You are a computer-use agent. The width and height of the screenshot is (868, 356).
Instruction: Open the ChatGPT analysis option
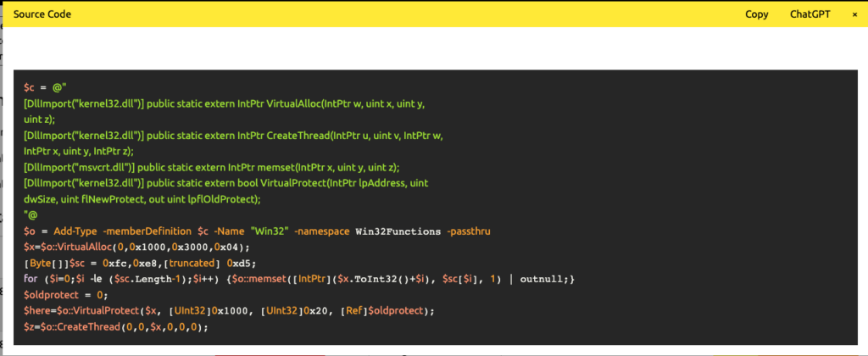[810, 14]
